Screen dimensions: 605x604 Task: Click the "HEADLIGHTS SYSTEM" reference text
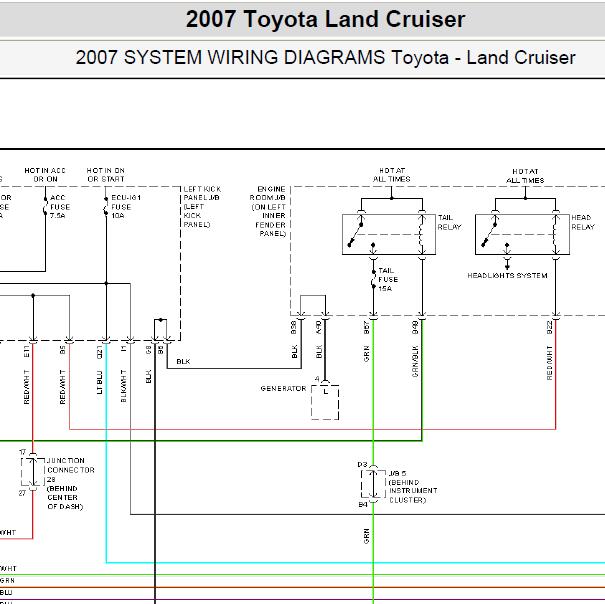507,276
